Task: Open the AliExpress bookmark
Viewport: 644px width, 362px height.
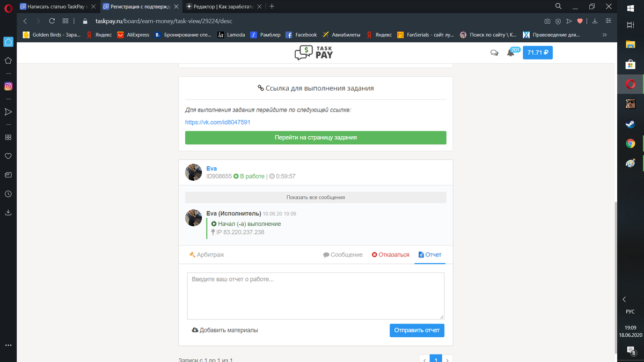Action: (133, 35)
